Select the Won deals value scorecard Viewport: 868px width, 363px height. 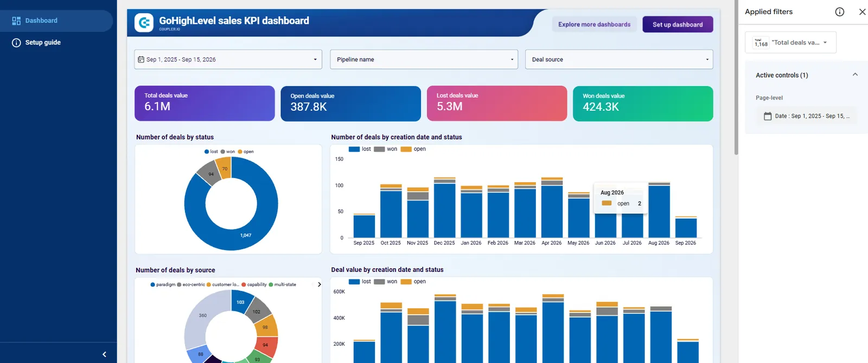click(643, 104)
